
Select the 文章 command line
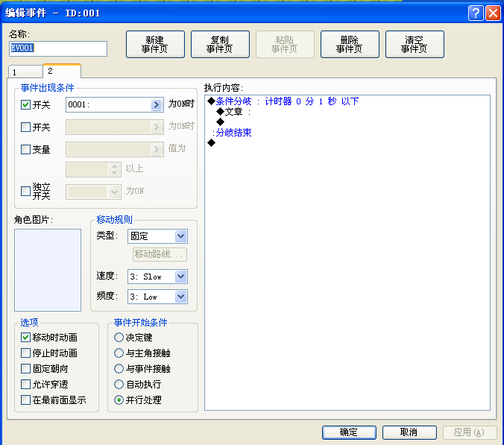(233, 112)
